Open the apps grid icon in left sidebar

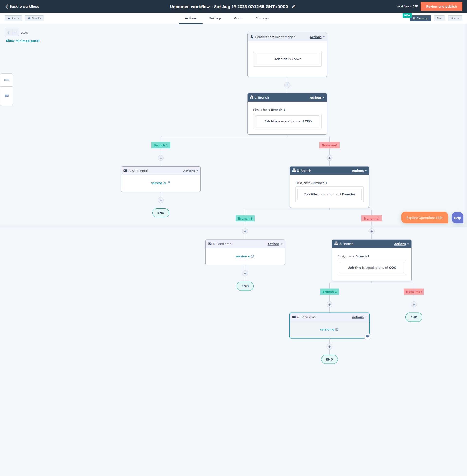pos(6,80)
